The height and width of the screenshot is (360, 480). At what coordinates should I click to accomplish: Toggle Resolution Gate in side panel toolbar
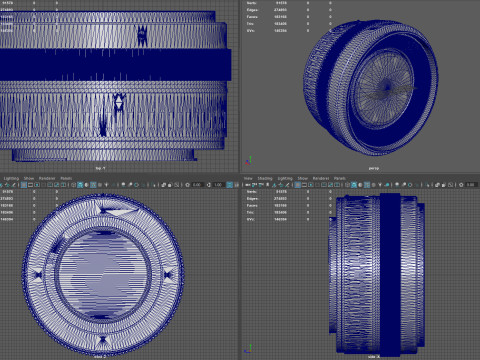tap(311, 184)
